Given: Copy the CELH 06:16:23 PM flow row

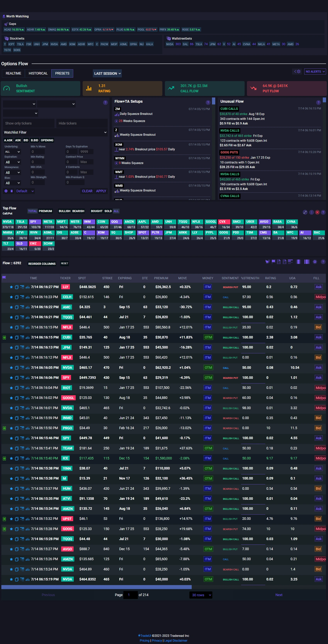Looking at the screenshot, I should click(x=17, y=297).
